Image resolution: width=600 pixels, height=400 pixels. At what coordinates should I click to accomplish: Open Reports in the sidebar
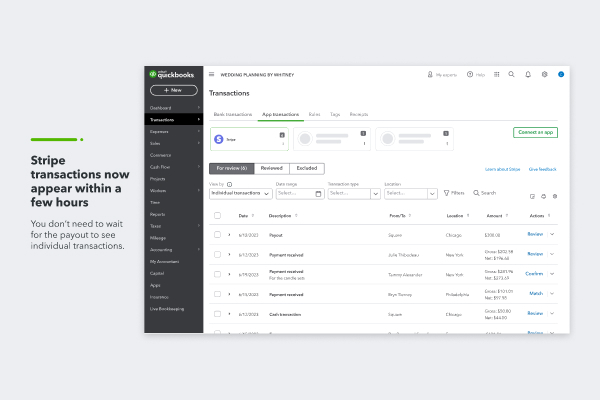(x=158, y=214)
